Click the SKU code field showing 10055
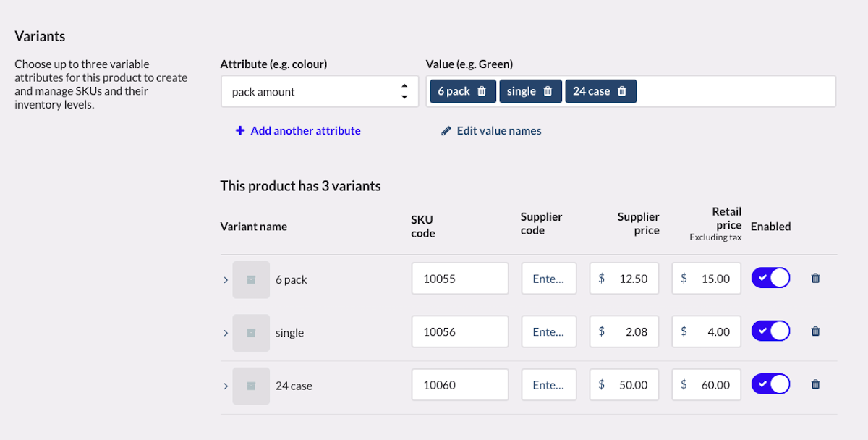 [x=460, y=279]
